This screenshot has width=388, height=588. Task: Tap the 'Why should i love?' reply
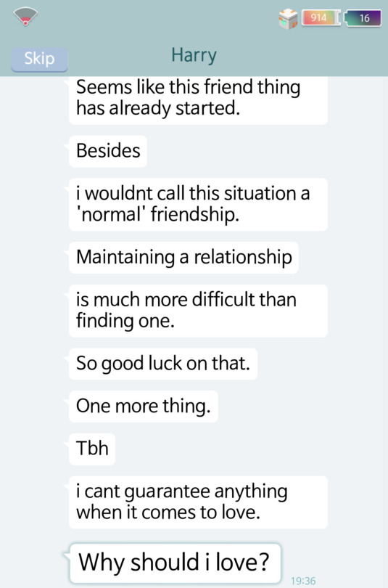tap(175, 563)
